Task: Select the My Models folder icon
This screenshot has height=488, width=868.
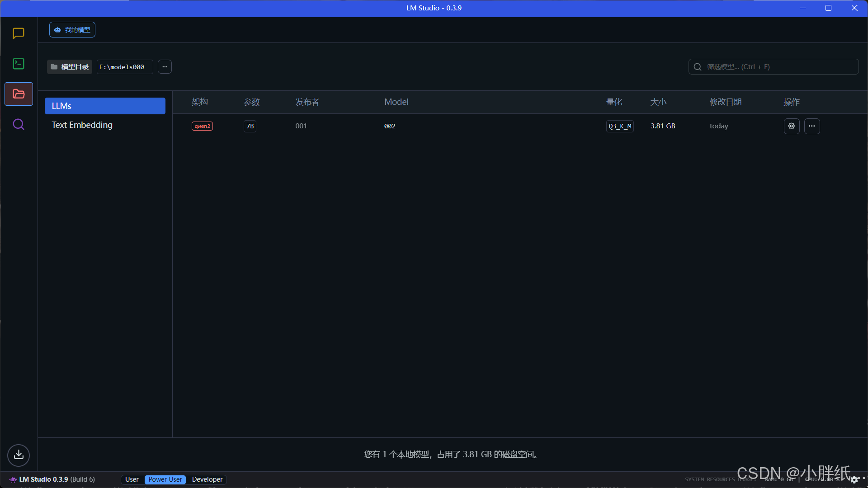Action: click(19, 94)
